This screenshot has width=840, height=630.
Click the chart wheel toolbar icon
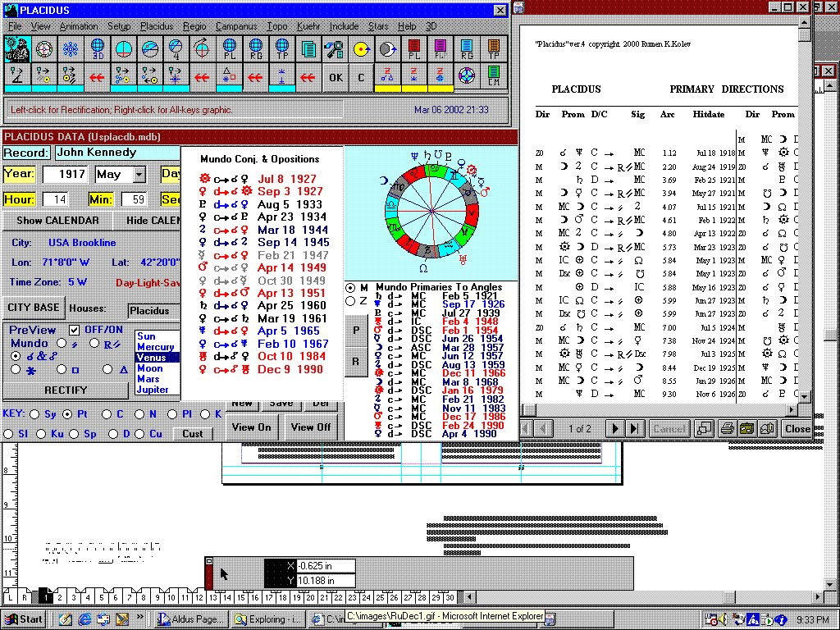click(44, 49)
